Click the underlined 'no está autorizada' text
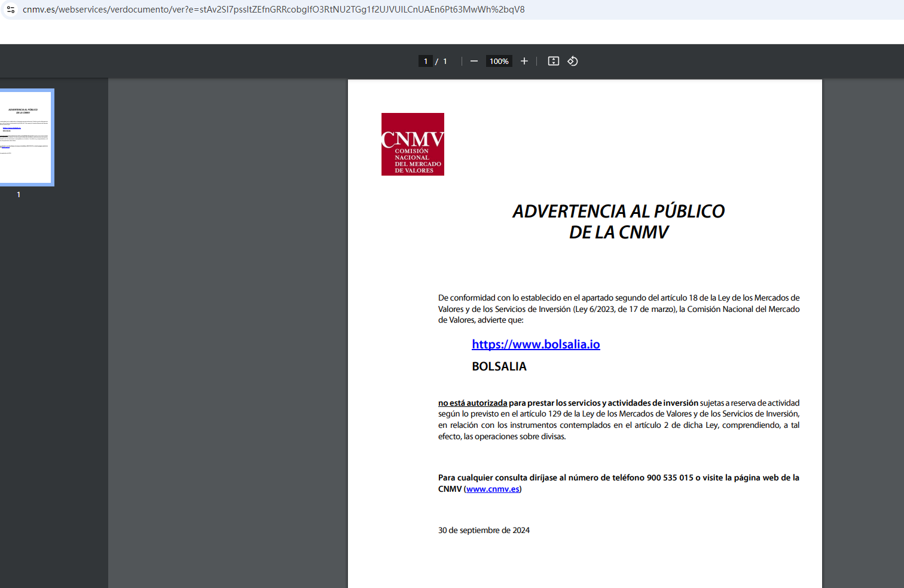 (472, 403)
